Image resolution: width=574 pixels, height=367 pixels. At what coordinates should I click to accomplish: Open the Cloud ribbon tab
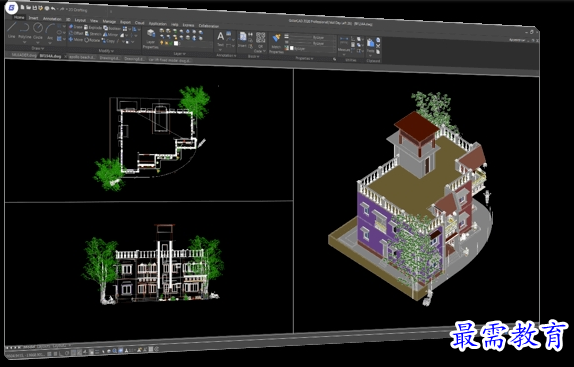pyautogui.click(x=139, y=23)
